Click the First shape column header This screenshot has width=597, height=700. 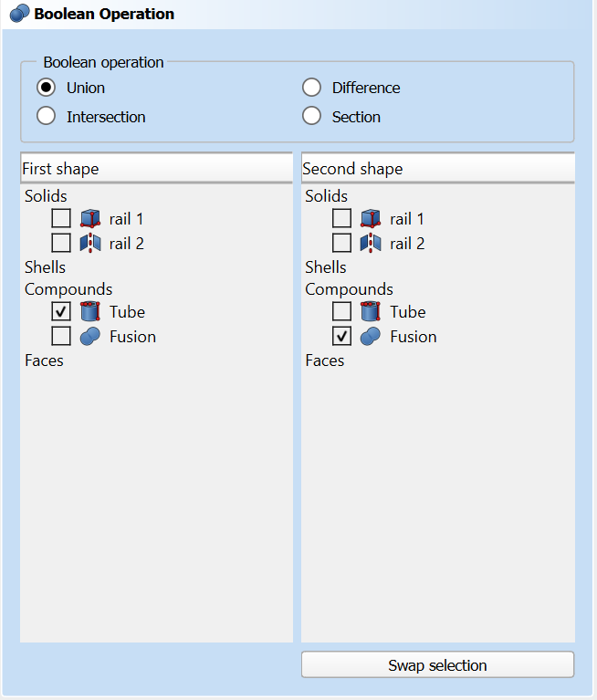(x=156, y=169)
